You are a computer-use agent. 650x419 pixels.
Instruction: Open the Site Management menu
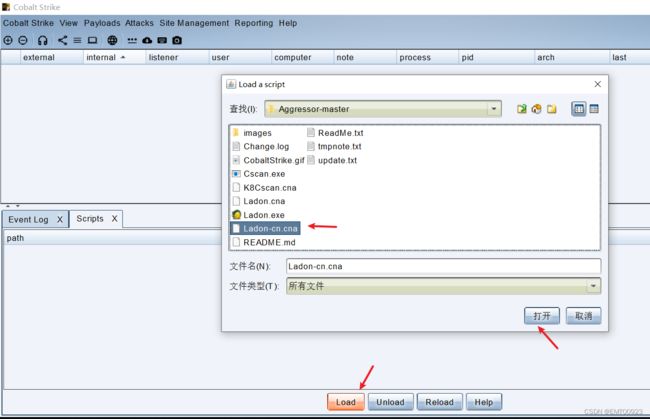point(194,23)
